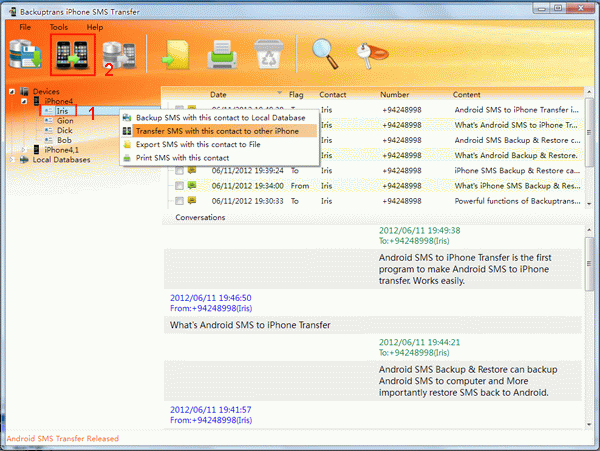Viewport: 600px width, 451px height.
Task: Open the Help menu
Action: click(95, 27)
